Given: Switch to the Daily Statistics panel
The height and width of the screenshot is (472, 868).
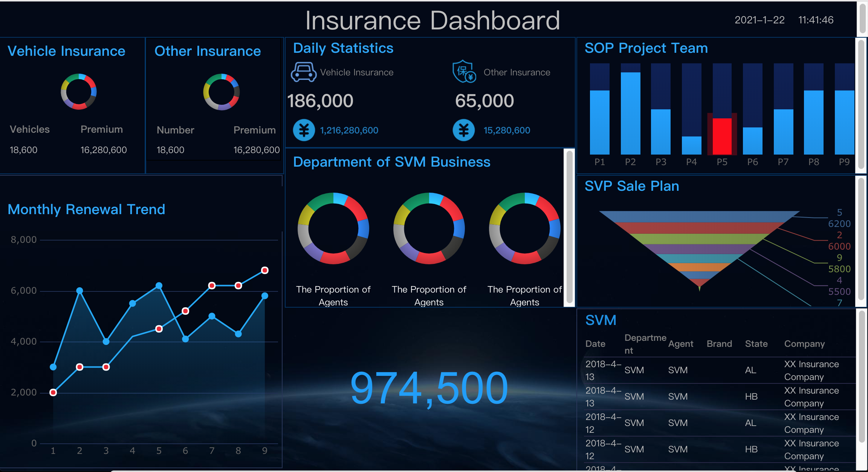Looking at the screenshot, I should pyautogui.click(x=343, y=48).
